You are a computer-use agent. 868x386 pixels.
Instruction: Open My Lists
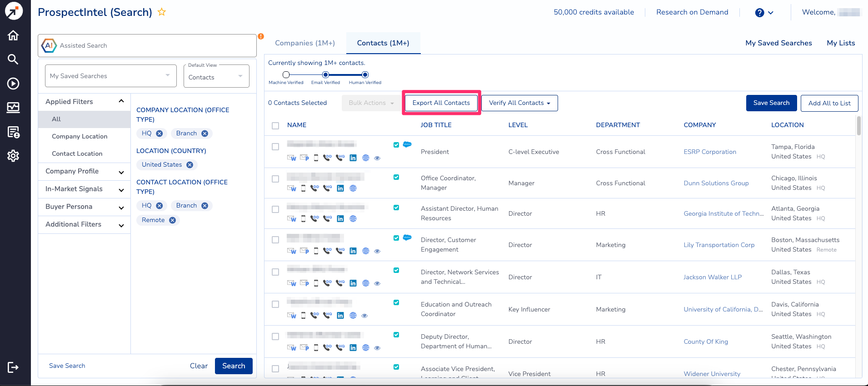tap(841, 43)
